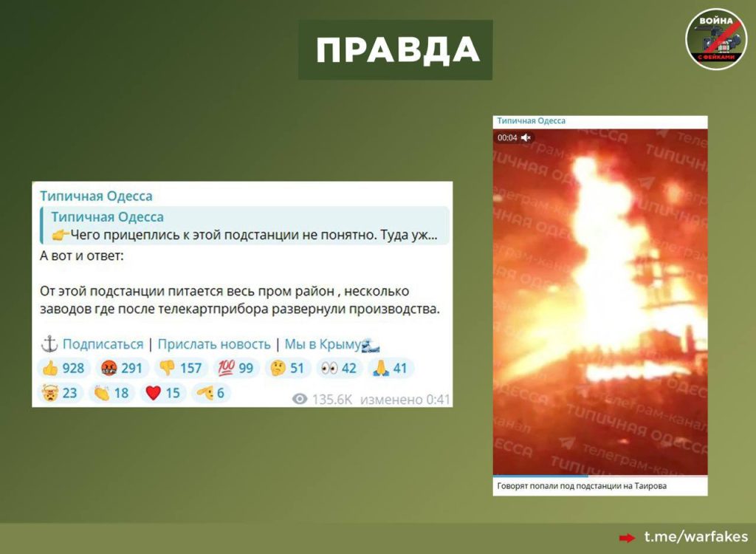
Task: Click the eyes reaction 42
Action: (339, 368)
